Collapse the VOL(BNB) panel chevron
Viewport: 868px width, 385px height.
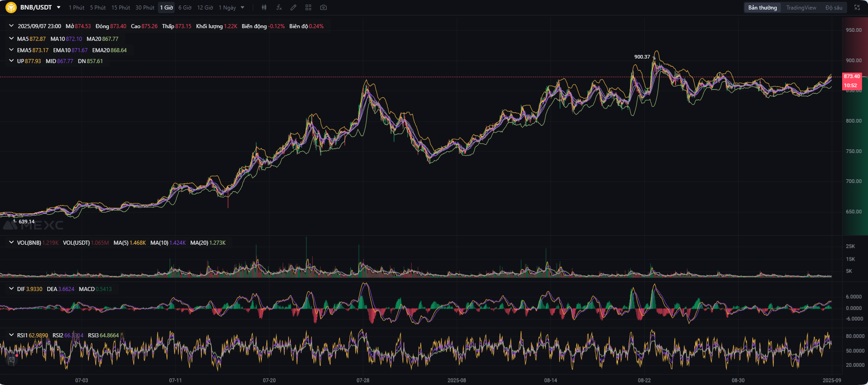(11, 242)
